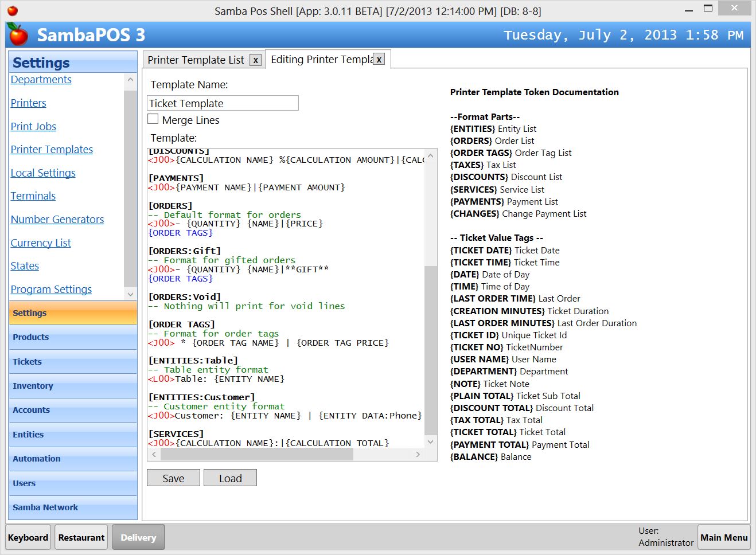This screenshot has height=555, width=756.
Task: Click the SambaPOS apple logo
Action: point(17,34)
